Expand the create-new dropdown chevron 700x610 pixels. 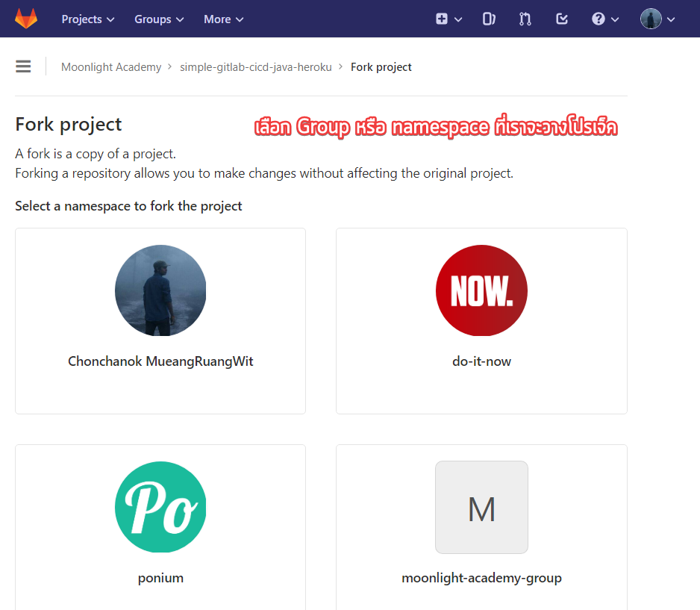458,19
